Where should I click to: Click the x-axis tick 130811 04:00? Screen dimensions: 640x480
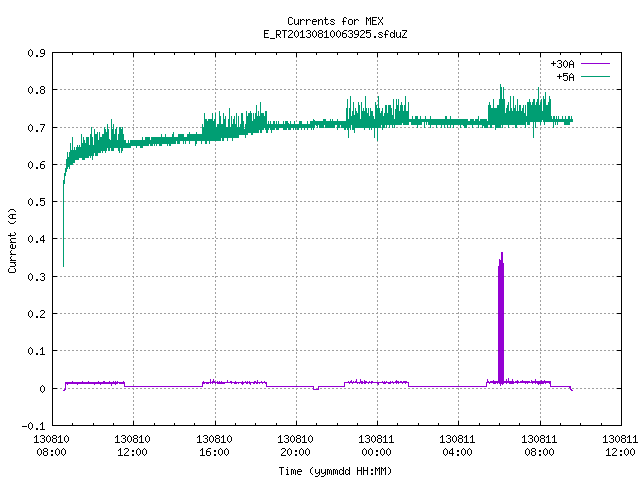(x=457, y=446)
